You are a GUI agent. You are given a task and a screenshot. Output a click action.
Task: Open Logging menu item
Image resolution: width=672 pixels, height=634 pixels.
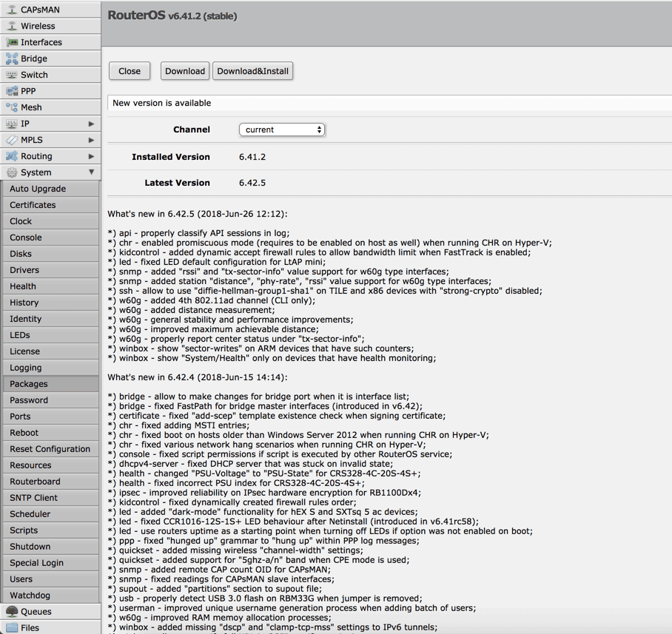[50, 368]
